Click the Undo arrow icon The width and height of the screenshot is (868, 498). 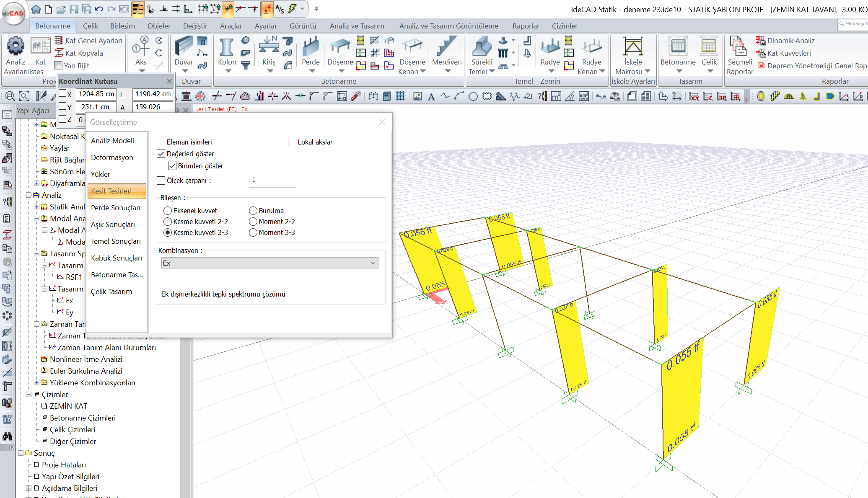(x=99, y=9)
